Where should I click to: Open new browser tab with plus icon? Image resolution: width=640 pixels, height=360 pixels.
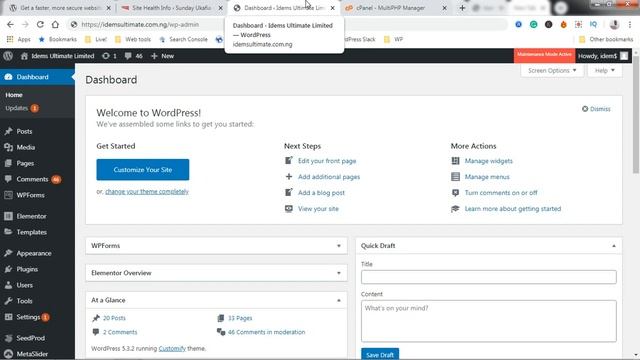tap(462, 8)
